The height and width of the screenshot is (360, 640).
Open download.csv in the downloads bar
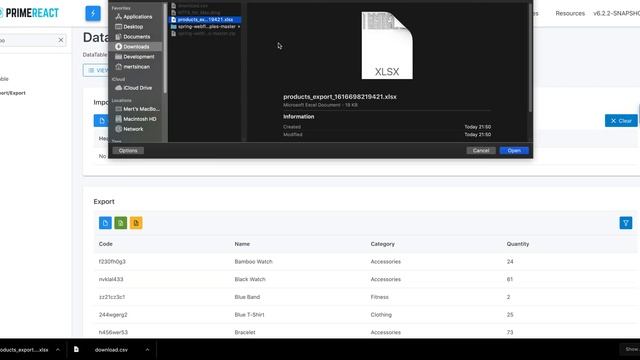click(x=111, y=350)
